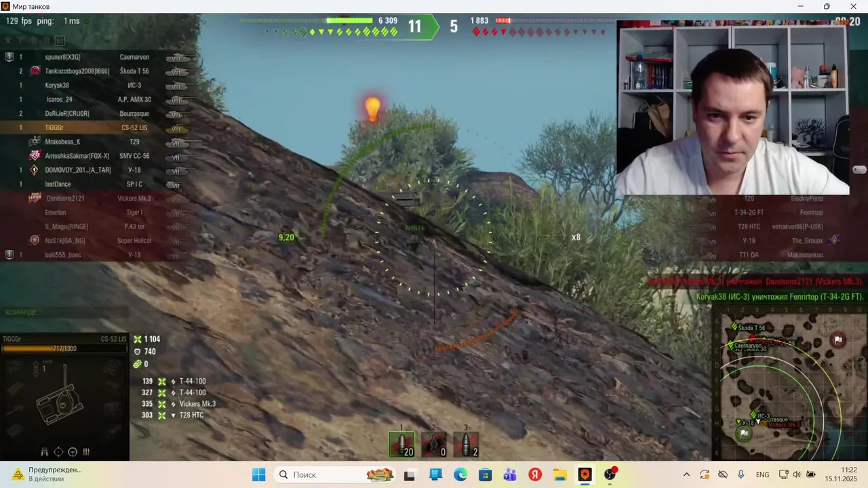Click player row Koryak38 ИС-3

pyautogui.click(x=98, y=85)
